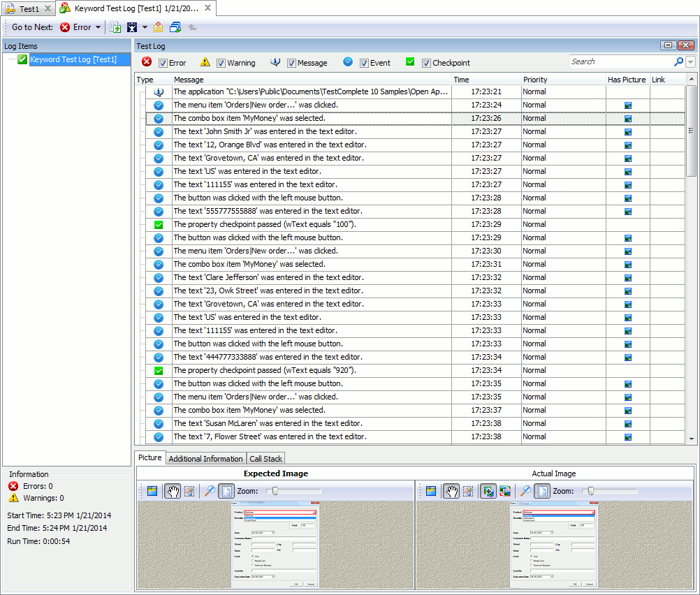Image resolution: width=700 pixels, height=595 pixels.
Task: Click the filter log icon on the top toolbar
Action: coord(131,27)
